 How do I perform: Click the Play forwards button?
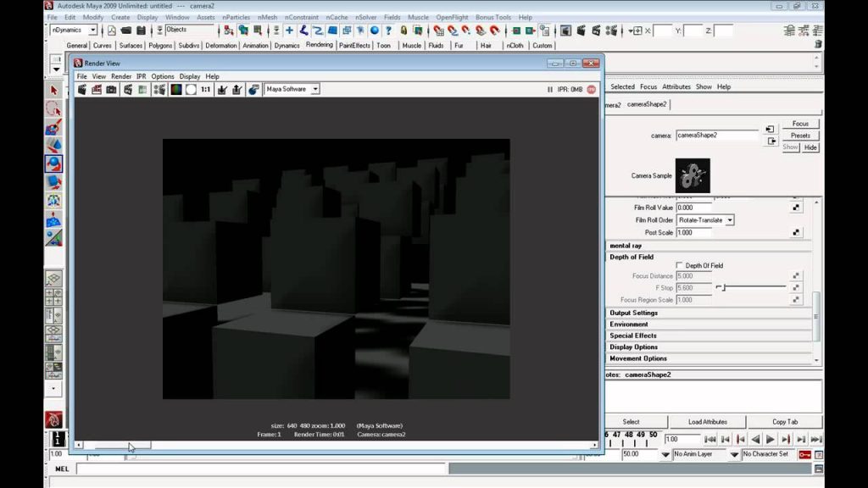(x=770, y=440)
